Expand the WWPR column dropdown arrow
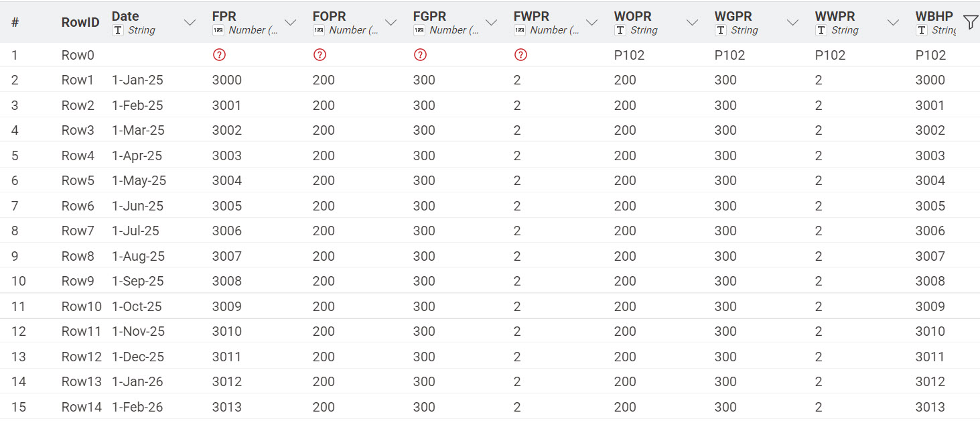This screenshot has width=980, height=429. [894, 23]
